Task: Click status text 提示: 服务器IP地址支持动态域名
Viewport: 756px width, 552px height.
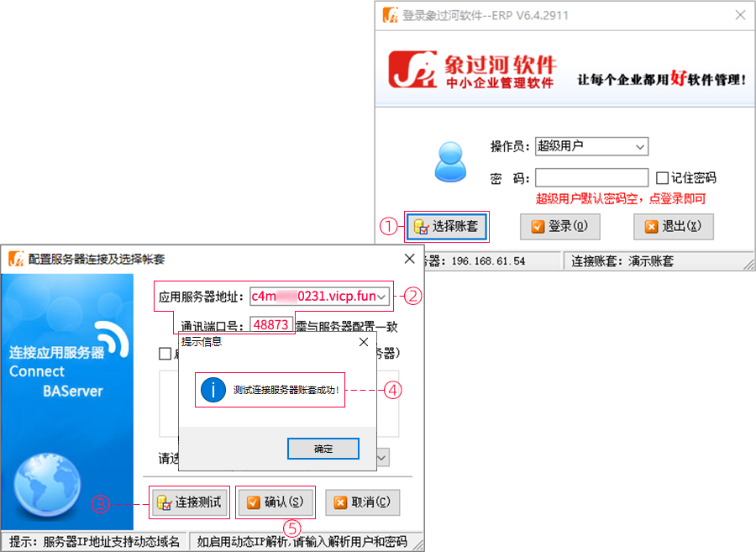Action: click(94, 541)
